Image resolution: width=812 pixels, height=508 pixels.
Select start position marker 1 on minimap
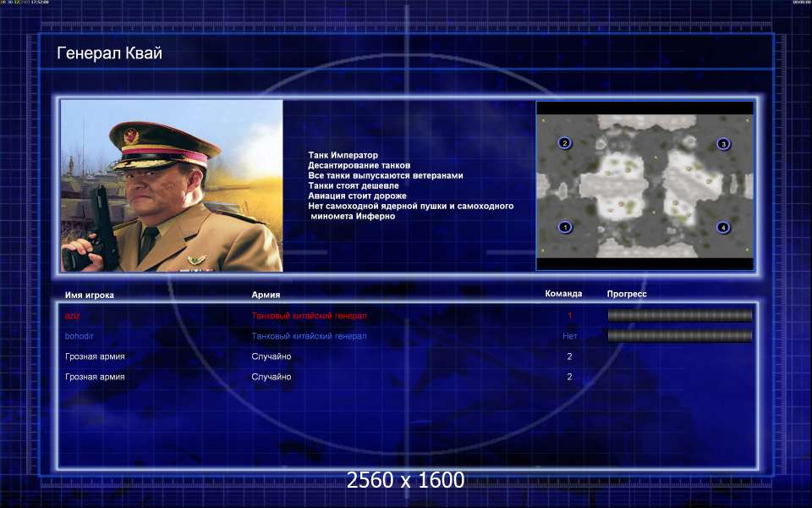[x=565, y=227]
